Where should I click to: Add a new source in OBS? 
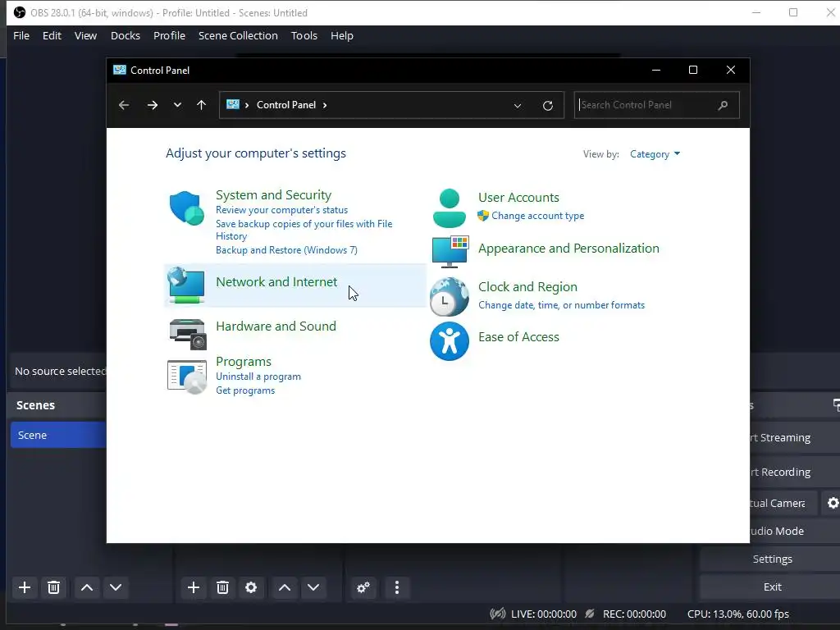pos(194,587)
